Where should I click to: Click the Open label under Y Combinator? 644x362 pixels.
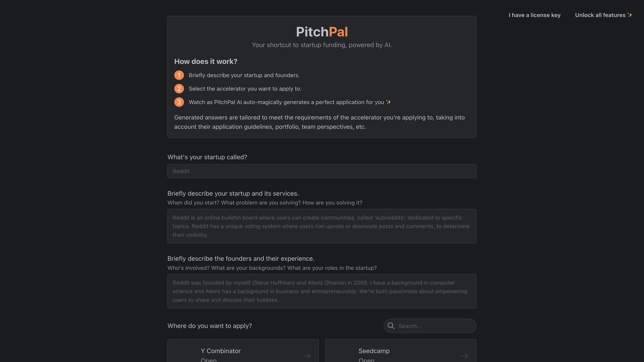(208, 360)
